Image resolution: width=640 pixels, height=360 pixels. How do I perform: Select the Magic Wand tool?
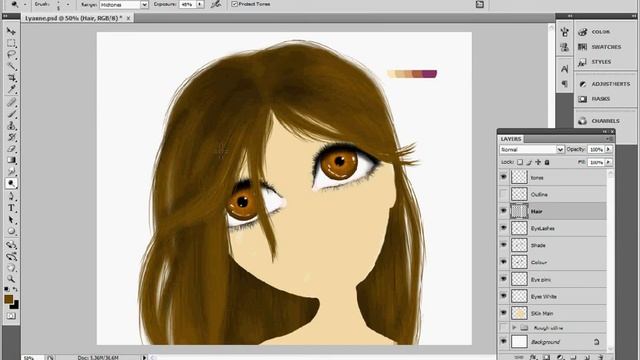tap(11, 66)
